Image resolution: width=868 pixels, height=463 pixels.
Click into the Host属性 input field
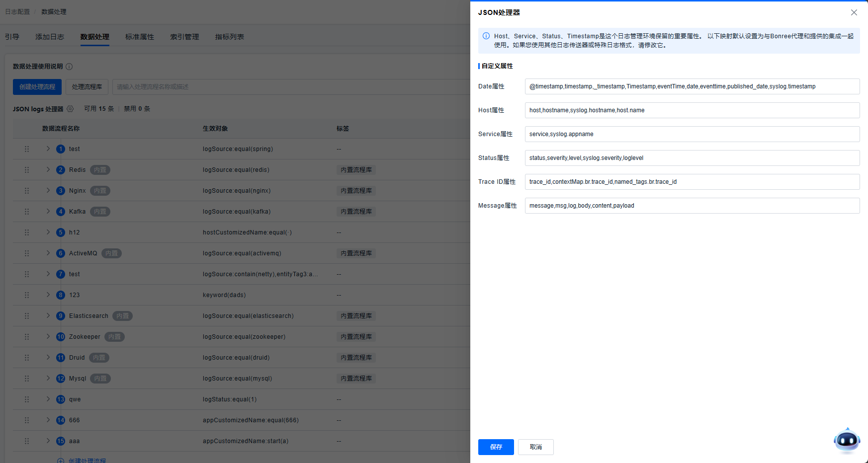click(x=692, y=110)
